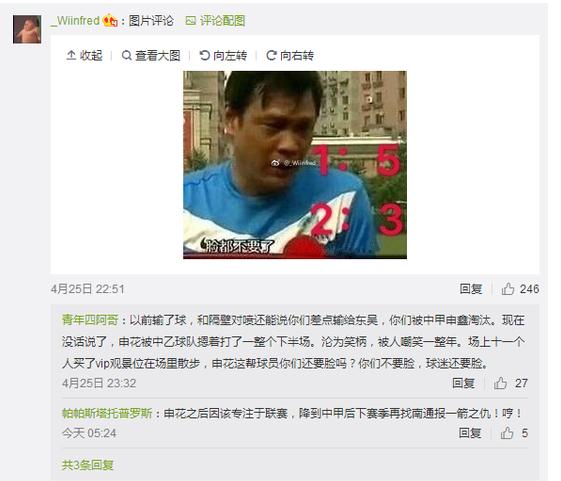Viewport: 561px width, 481px height.
Task: Open _Wiinfred's profile avatar
Action: click(27, 29)
